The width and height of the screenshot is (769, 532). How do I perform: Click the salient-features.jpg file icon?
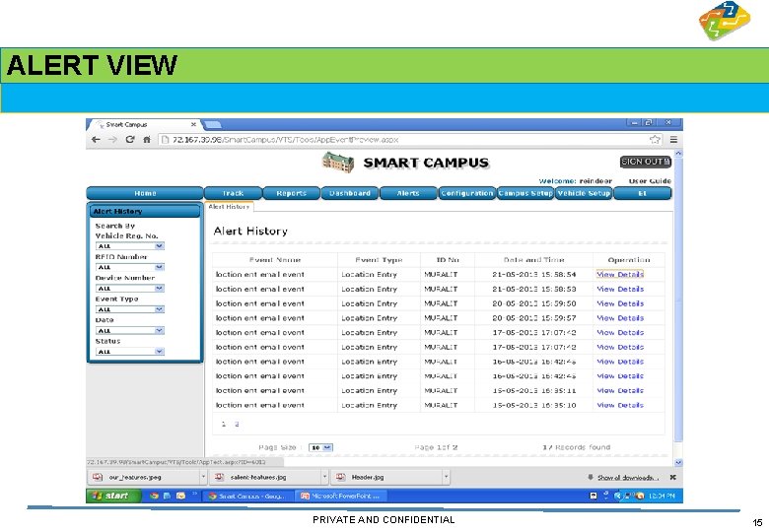pyautogui.click(x=219, y=477)
